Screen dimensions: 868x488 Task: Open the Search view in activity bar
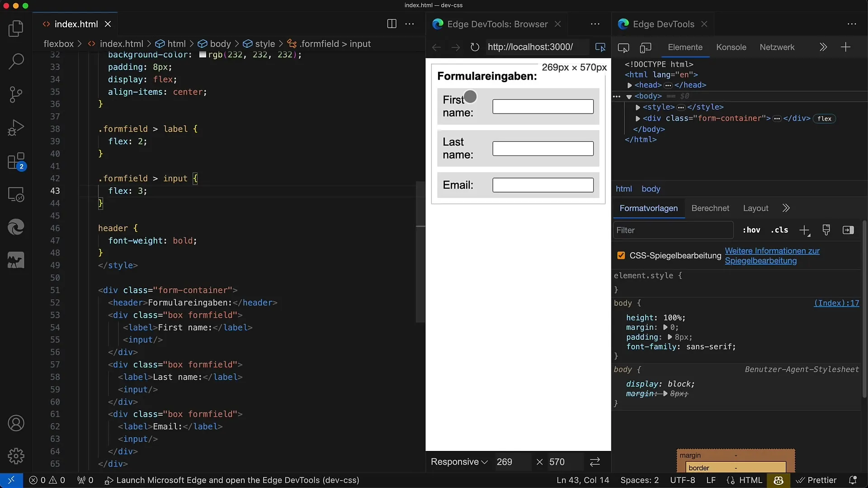[x=16, y=61]
